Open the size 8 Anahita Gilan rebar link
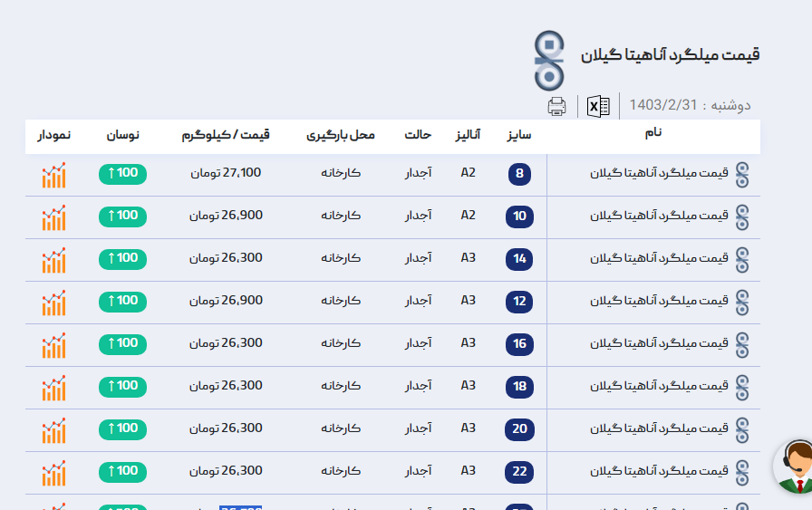Viewport: 812px width, 510px height. point(659,174)
